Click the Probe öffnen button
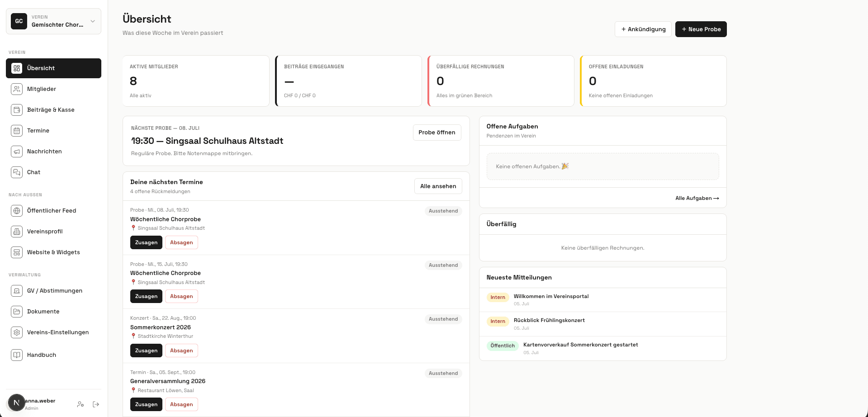Viewport: 868px width, 417px height. coord(437,133)
